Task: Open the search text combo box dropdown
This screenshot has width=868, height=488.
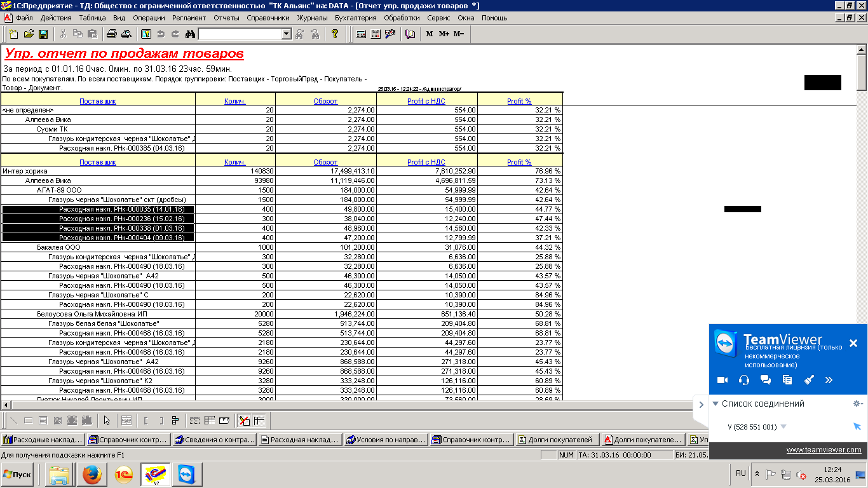Action: pyautogui.click(x=286, y=34)
